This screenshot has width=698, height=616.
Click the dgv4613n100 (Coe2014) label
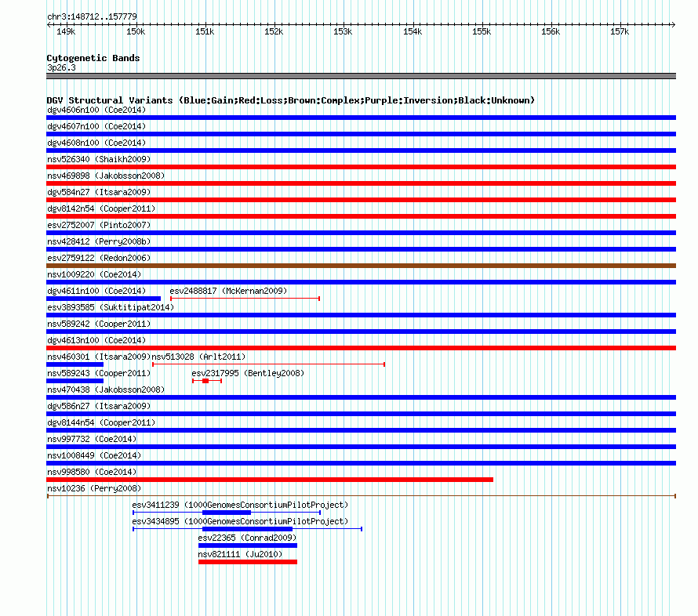(96, 340)
